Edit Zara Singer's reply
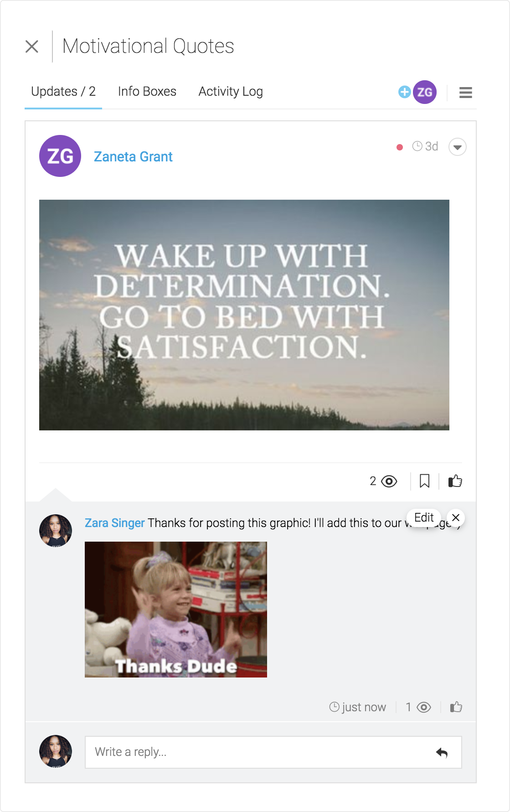Image resolution: width=510 pixels, height=812 pixels. tap(424, 517)
